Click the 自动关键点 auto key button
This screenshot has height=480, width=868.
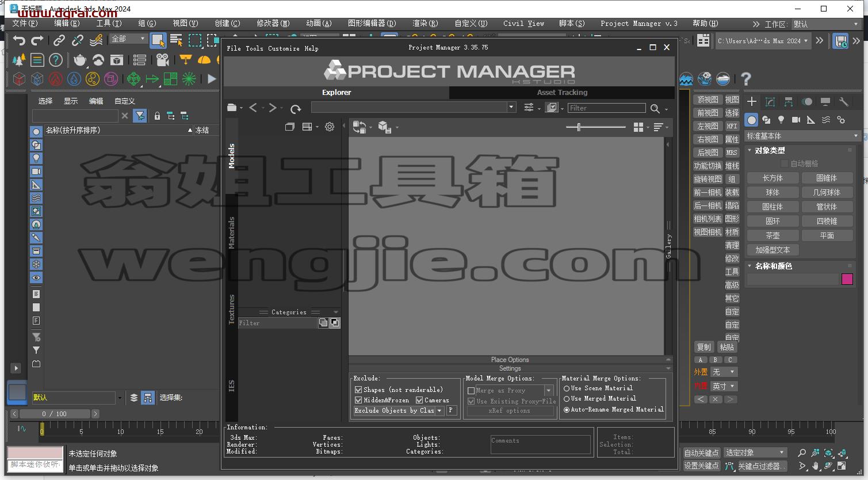(701, 453)
